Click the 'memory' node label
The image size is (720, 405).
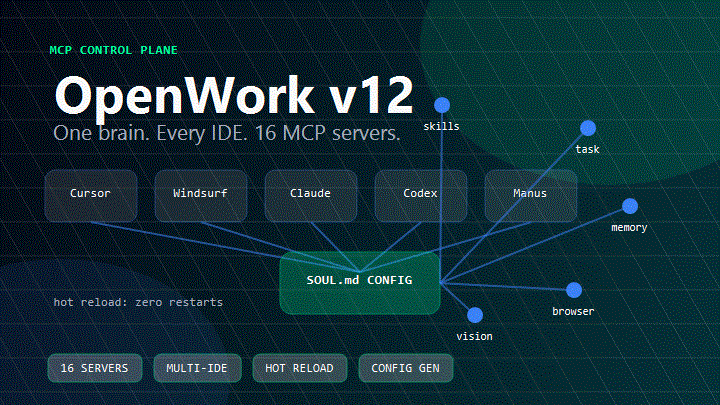pyautogui.click(x=629, y=228)
